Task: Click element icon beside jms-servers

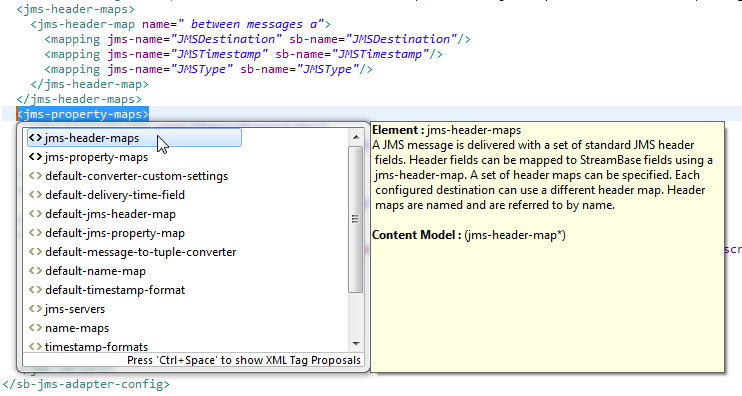Action: 35,308
